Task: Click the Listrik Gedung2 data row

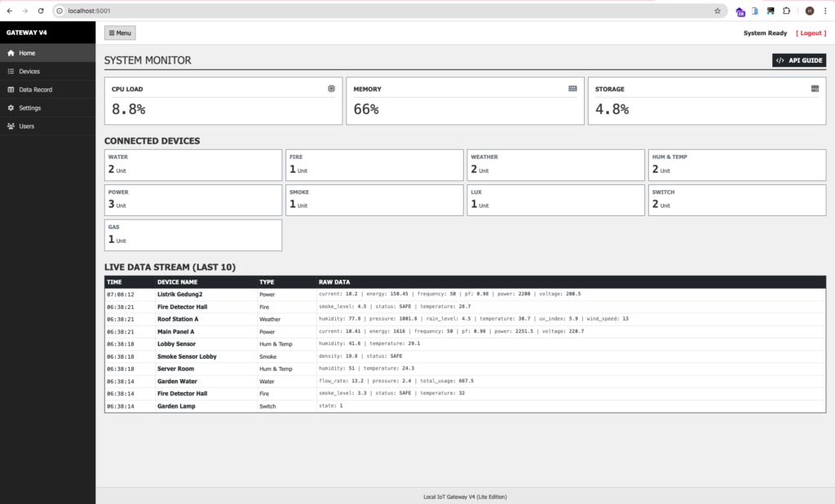Action: coord(465,294)
